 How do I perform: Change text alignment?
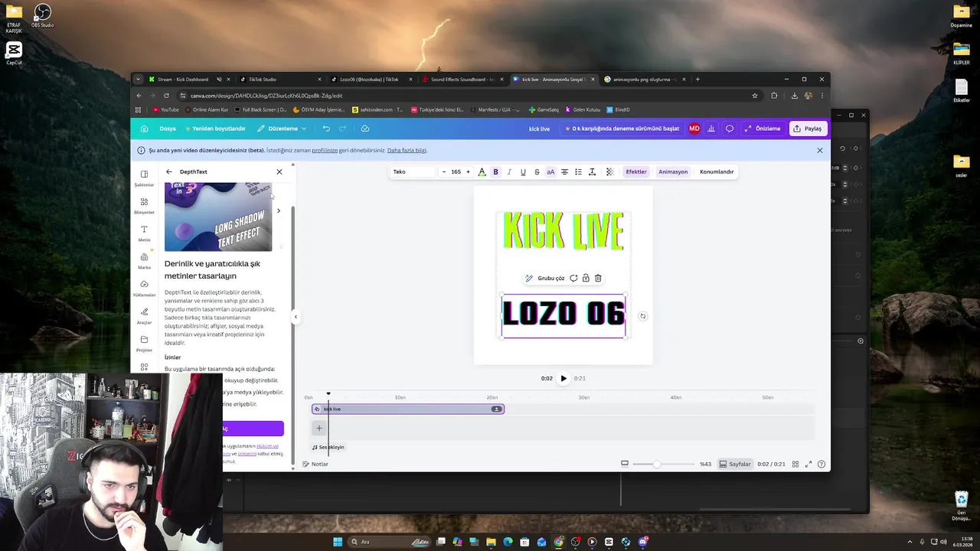pos(564,171)
